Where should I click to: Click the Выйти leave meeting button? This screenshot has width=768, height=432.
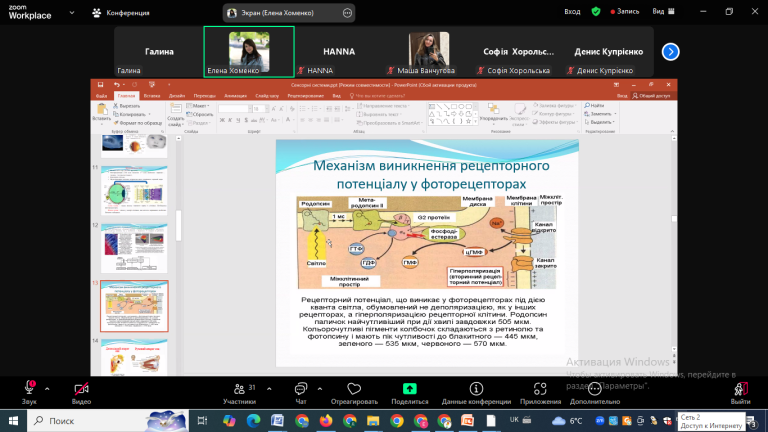[740, 389]
